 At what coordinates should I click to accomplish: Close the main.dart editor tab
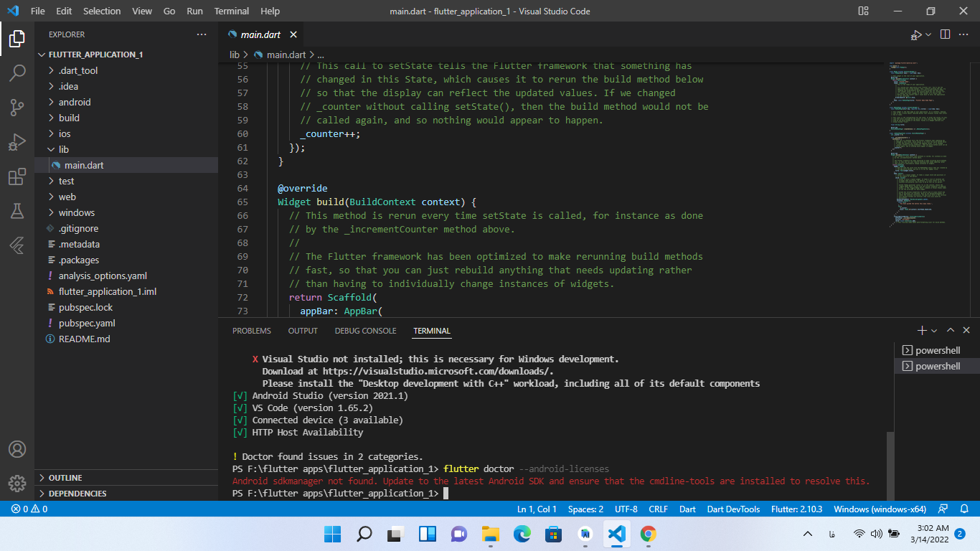point(293,34)
